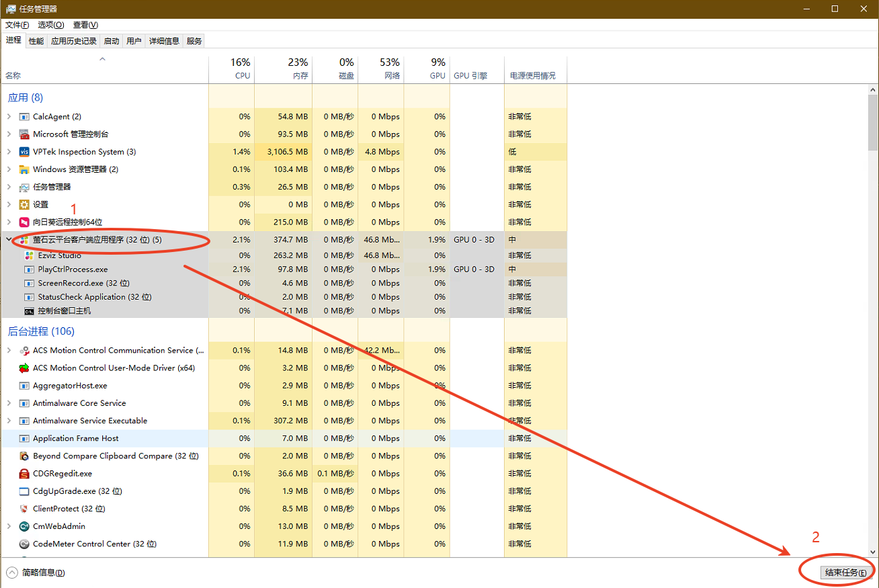879x588 pixels.
Task: Sort by the 磁盘 column header
Action: tap(335, 69)
